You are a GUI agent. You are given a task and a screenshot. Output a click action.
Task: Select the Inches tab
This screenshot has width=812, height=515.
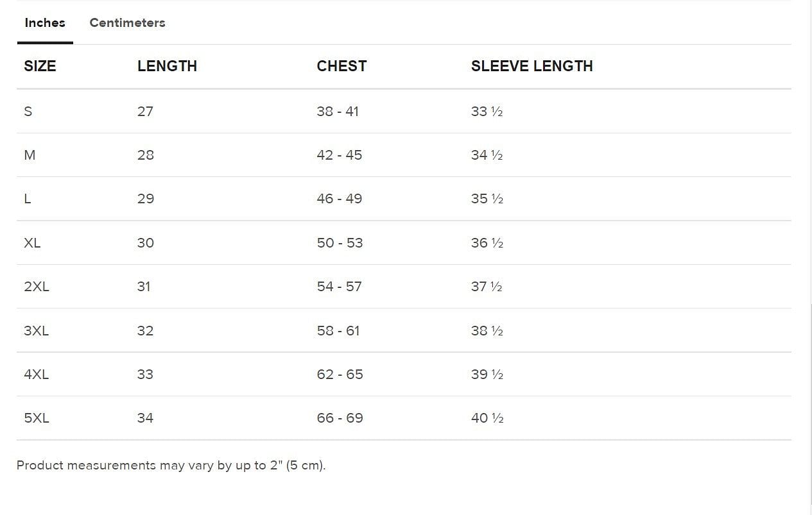click(44, 23)
